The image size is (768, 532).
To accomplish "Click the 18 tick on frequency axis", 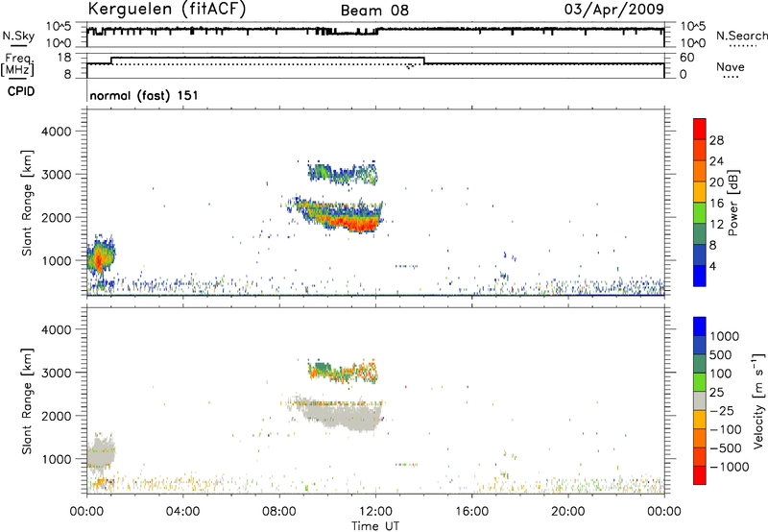I will coord(64,58).
